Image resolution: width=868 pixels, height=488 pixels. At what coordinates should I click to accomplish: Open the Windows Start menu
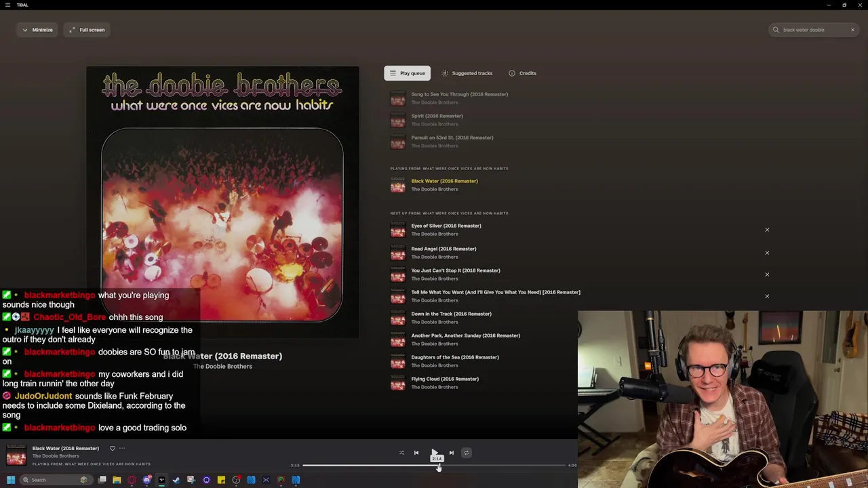[11, 480]
